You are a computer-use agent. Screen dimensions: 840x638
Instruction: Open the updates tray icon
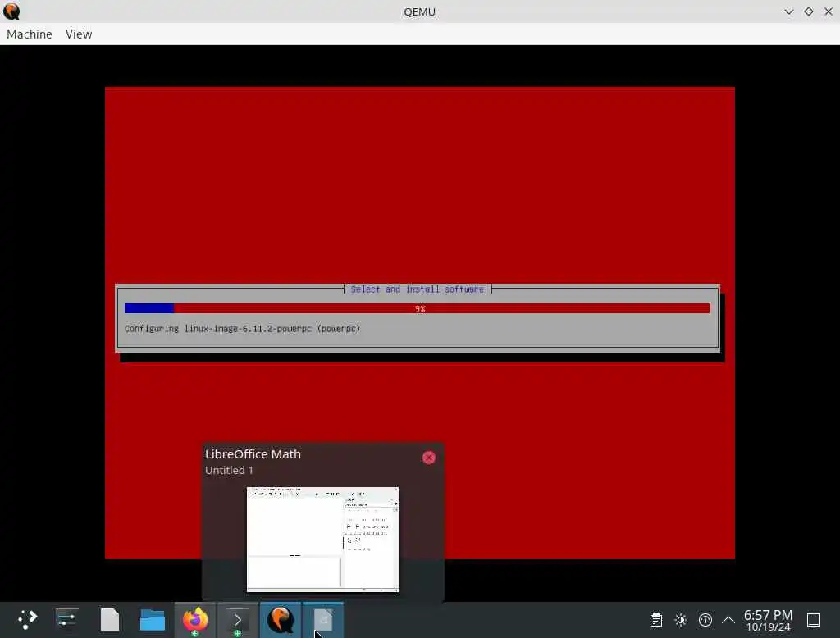pyautogui.click(x=705, y=620)
